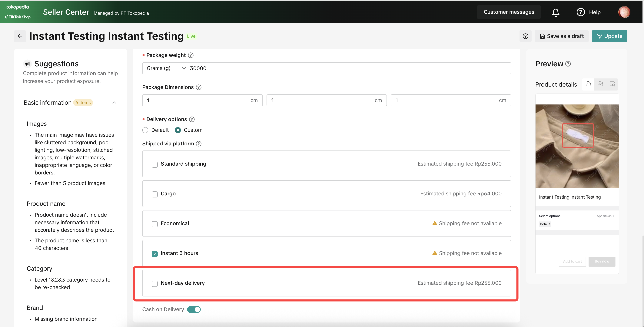Click the Delivery options help icon
This screenshot has width=644, height=327.
(192, 120)
